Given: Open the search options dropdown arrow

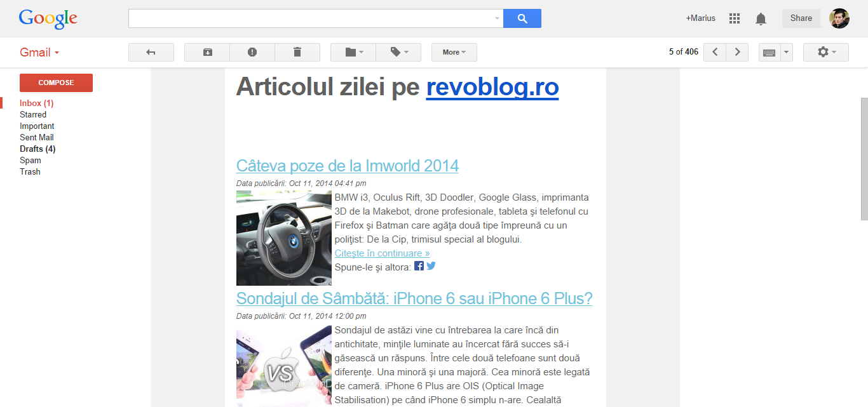Looking at the screenshot, I should (x=497, y=18).
